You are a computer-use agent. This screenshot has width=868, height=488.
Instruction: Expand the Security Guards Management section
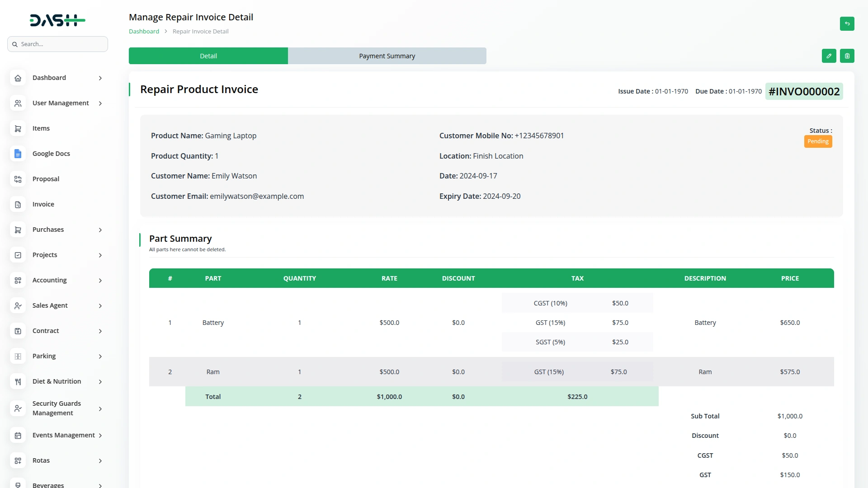coord(100,408)
